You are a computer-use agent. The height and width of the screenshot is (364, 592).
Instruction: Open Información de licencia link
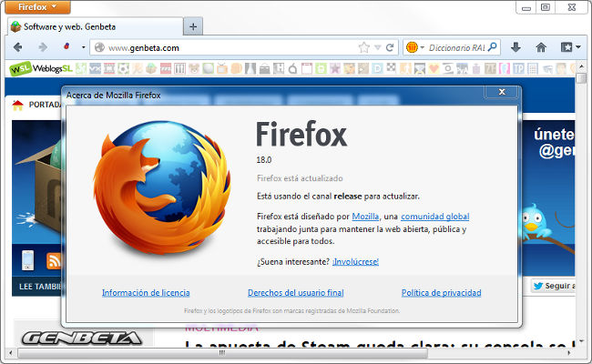(146, 292)
